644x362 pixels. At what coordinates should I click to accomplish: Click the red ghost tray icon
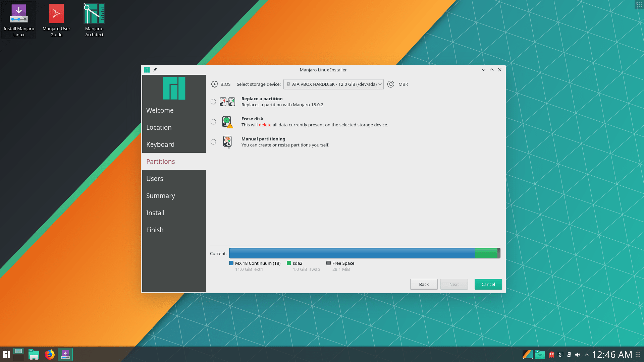click(x=551, y=355)
